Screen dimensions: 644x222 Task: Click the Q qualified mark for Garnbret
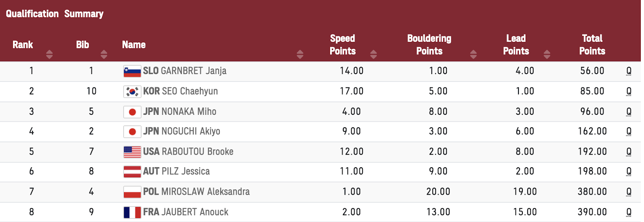[629, 71]
